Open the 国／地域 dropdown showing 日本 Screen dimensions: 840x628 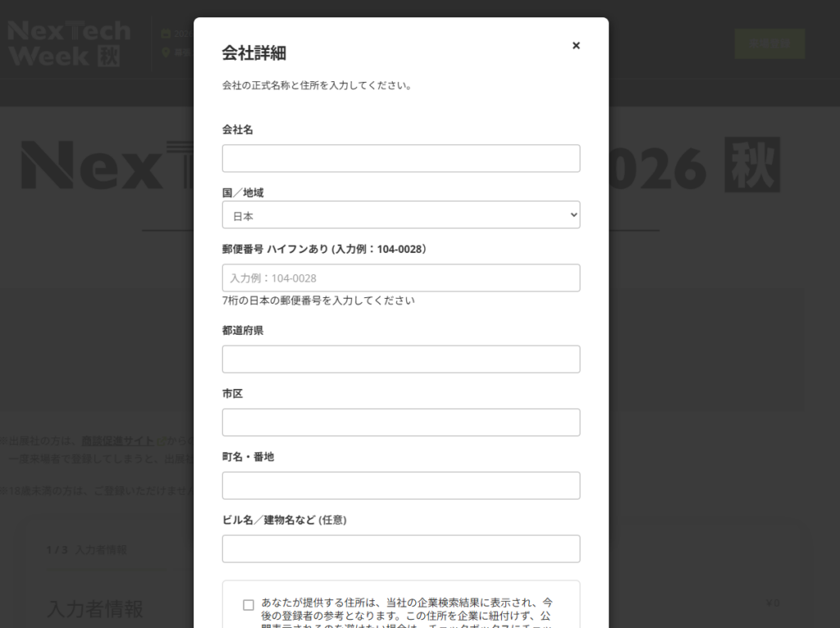click(400, 215)
